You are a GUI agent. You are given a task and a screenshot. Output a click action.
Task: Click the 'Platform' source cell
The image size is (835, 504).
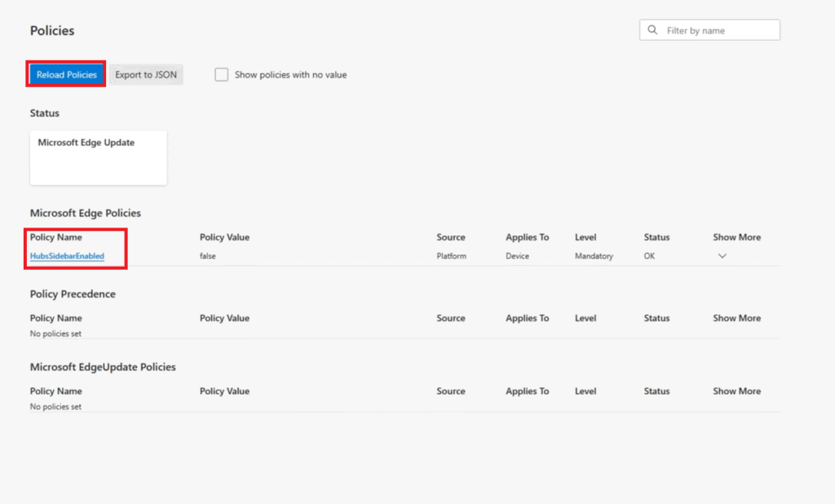coord(452,256)
